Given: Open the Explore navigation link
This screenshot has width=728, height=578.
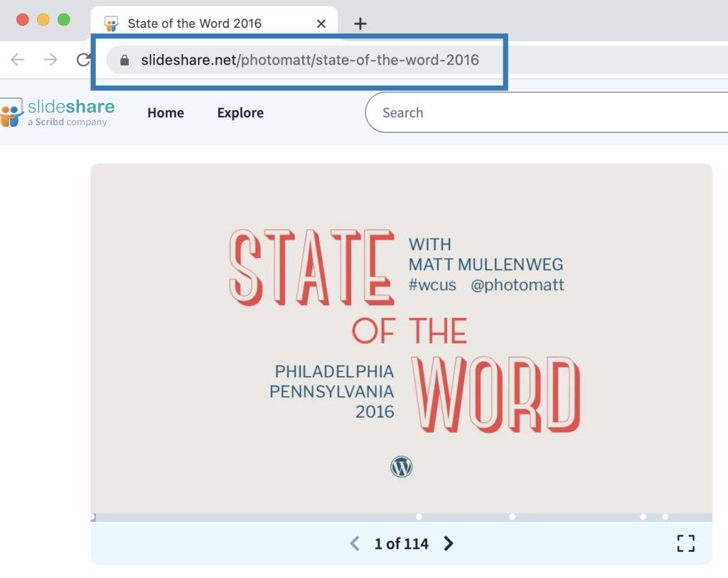Looking at the screenshot, I should tap(240, 113).
